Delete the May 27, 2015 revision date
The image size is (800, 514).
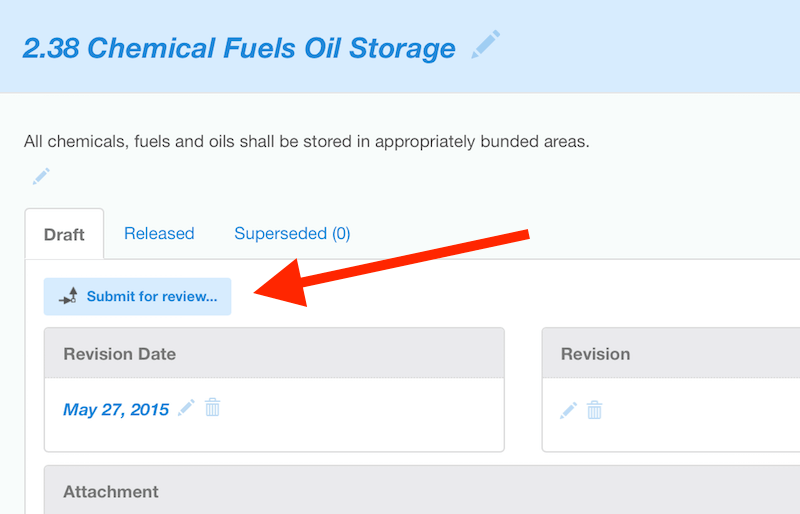pos(213,408)
